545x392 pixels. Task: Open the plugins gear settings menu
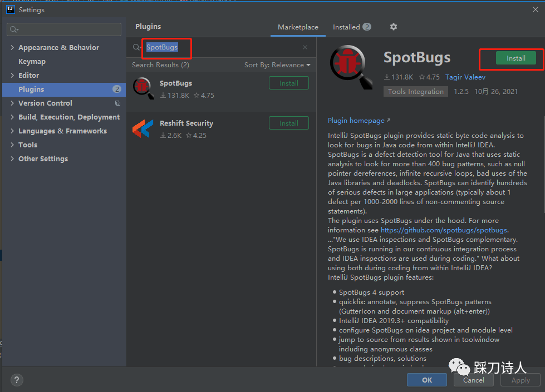tap(393, 27)
